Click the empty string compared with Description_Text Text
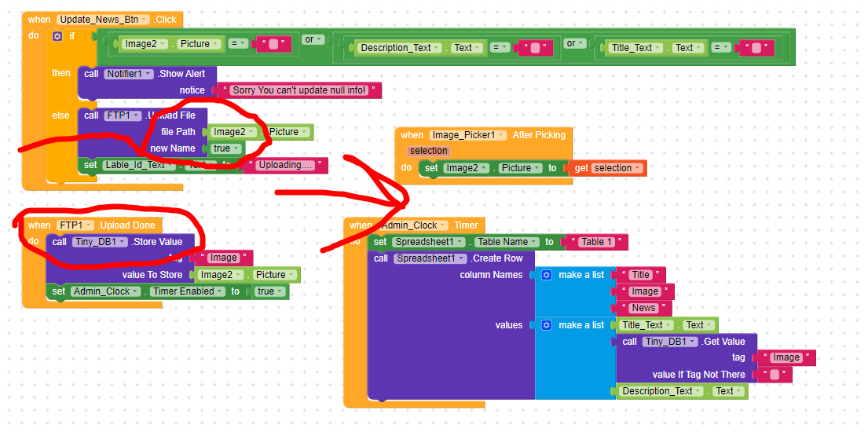868x432 pixels. coord(535,48)
